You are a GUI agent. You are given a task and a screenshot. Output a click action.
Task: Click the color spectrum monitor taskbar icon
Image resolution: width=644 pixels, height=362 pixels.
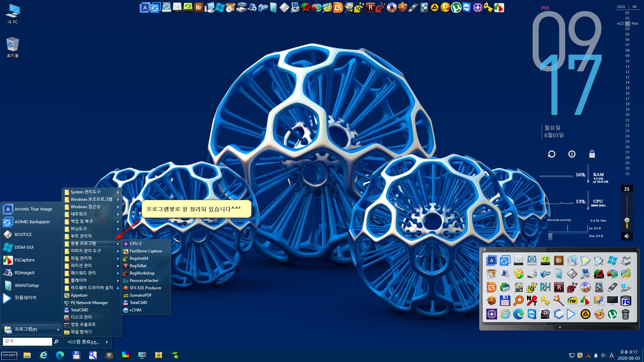(x=126, y=355)
